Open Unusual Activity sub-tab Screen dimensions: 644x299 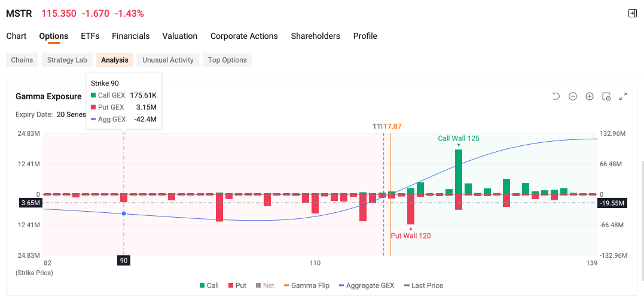pyautogui.click(x=167, y=60)
